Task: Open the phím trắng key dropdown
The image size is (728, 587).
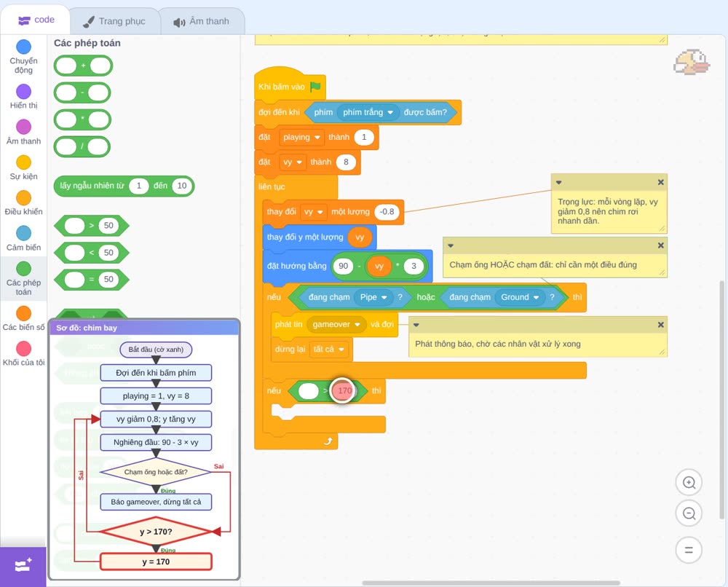Action: click(x=368, y=112)
